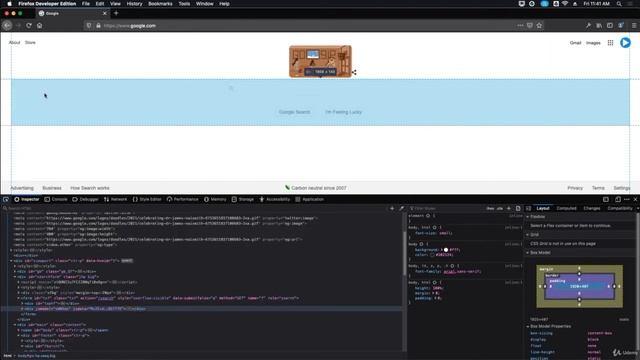Collapse the Flexbox section
This screenshot has height=360, width=640.
click(528, 217)
